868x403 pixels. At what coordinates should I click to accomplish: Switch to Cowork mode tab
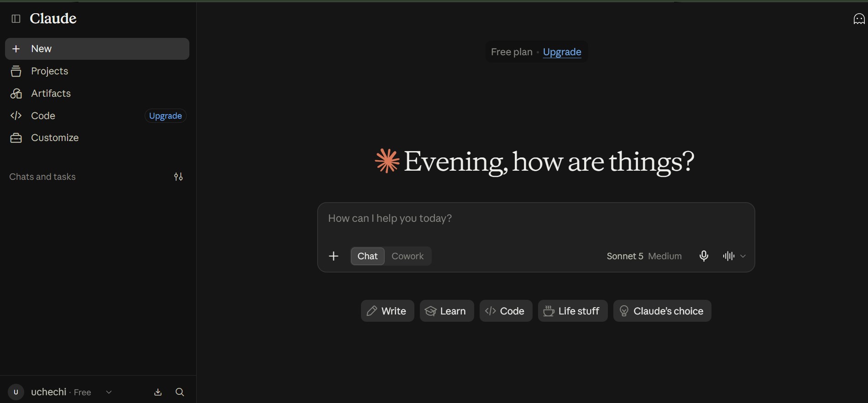[408, 256]
